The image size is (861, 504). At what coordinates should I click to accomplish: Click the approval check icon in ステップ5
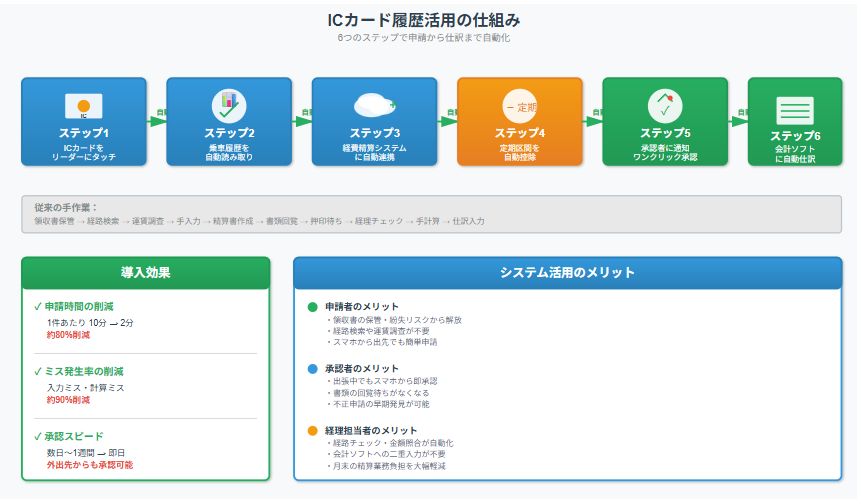[x=665, y=105]
